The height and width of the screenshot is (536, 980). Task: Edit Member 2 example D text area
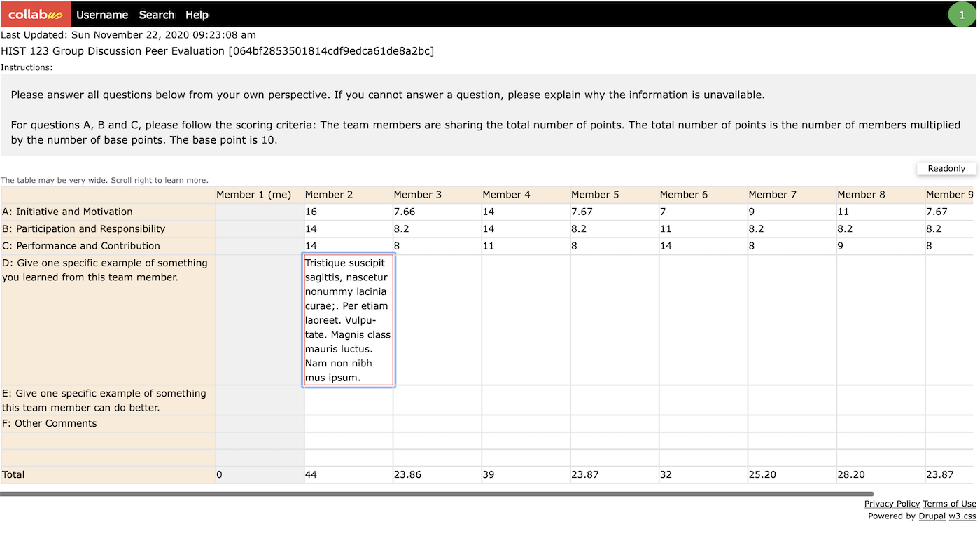(x=349, y=320)
